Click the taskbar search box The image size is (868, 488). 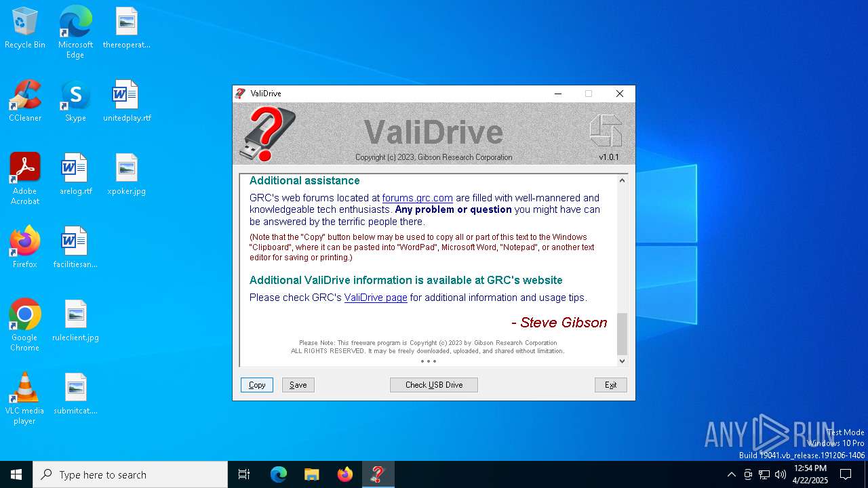tap(130, 474)
